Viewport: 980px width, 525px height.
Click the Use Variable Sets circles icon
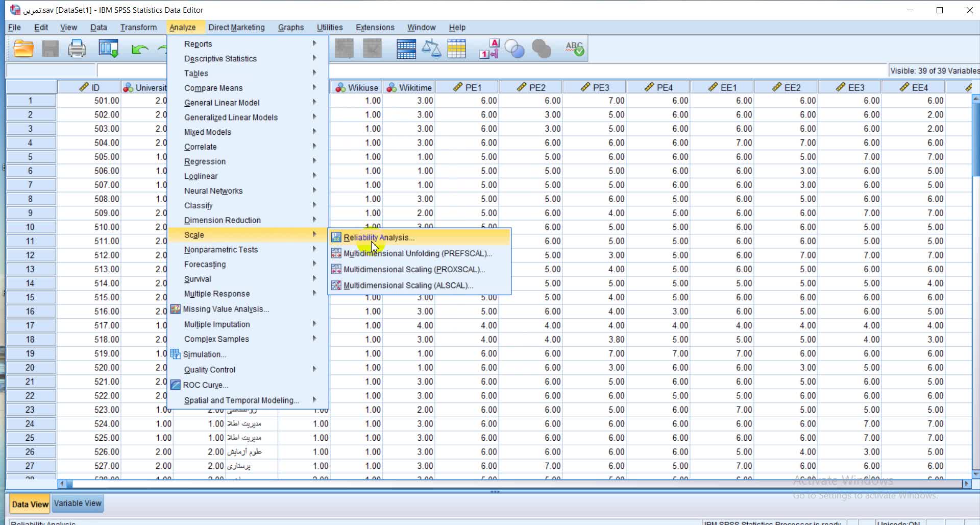pos(514,49)
